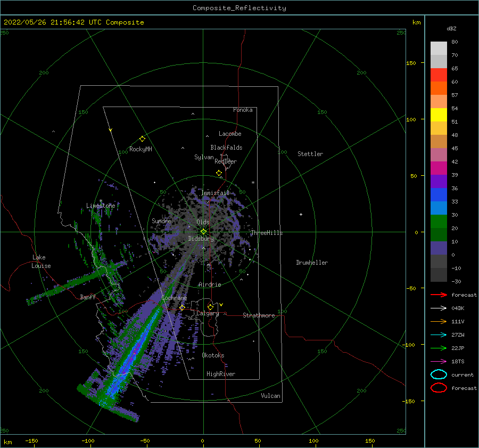Screen dimensions: 479x448
Task: Click the white plus marker east of ThreeHills
Action: coord(301,214)
